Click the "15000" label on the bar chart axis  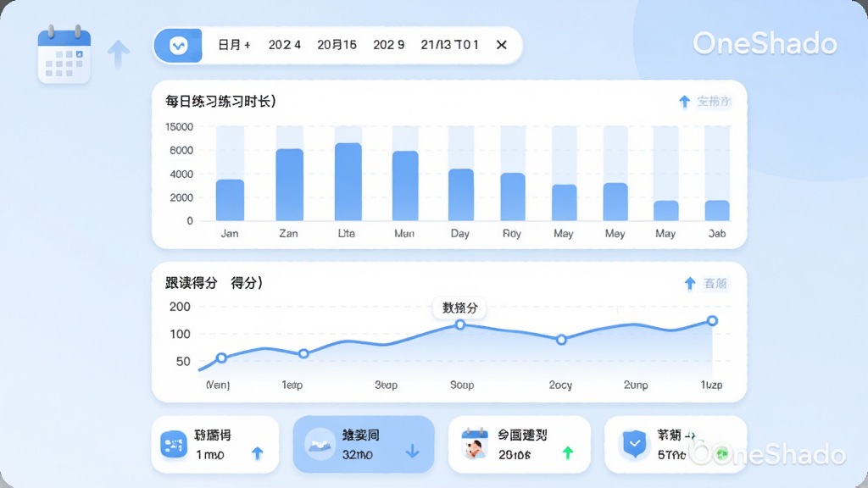(x=180, y=127)
